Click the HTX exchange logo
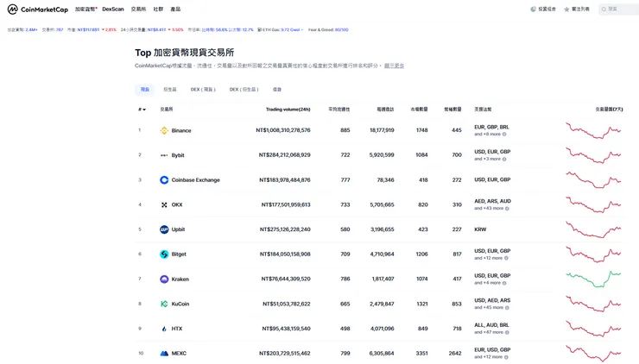Image resolution: width=639 pixels, height=364 pixels. point(164,329)
